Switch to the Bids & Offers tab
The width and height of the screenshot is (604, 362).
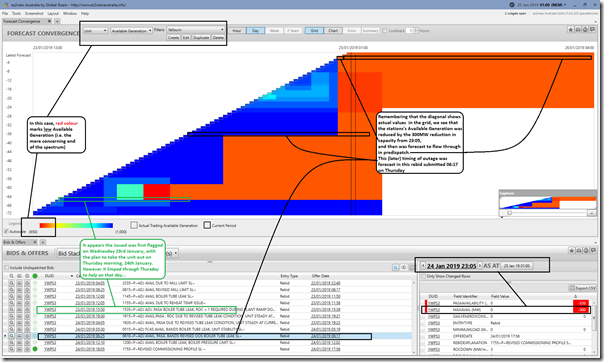coord(15,242)
